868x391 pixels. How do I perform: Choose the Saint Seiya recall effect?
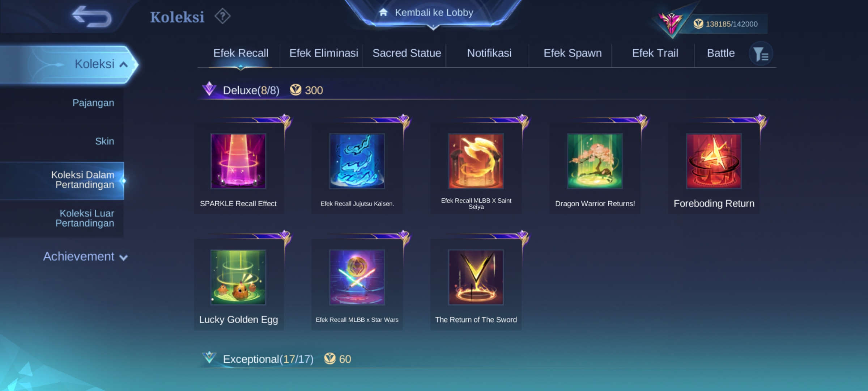click(x=476, y=161)
